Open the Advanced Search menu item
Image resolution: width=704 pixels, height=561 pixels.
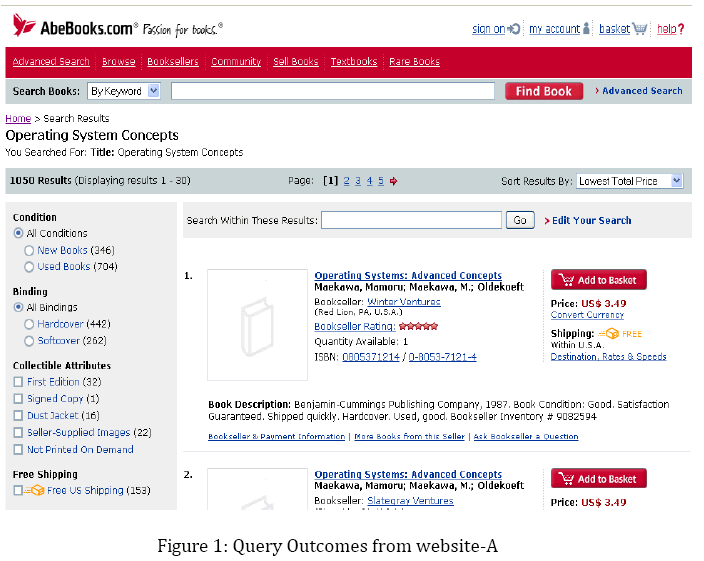(51, 61)
